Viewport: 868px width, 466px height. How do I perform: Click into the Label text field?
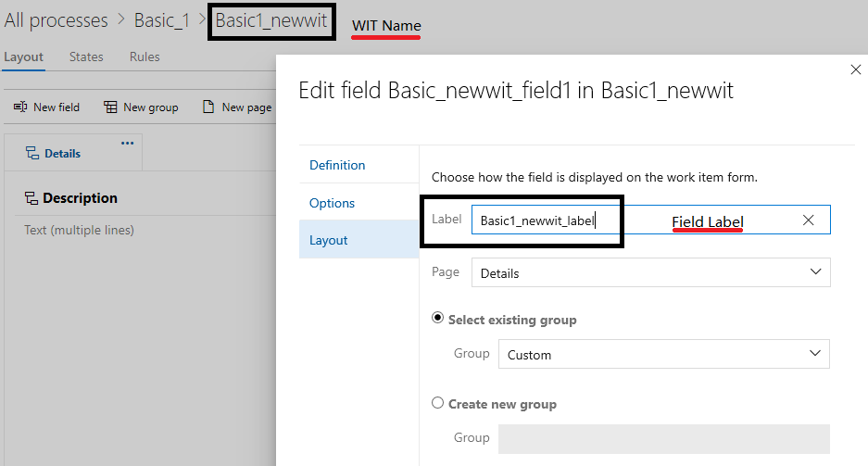point(630,220)
